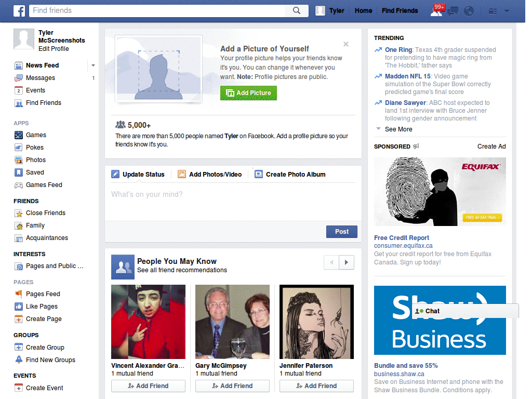Open account menu dropdown arrow in top bar
This screenshot has width=532, height=399.
coord(507,11)
